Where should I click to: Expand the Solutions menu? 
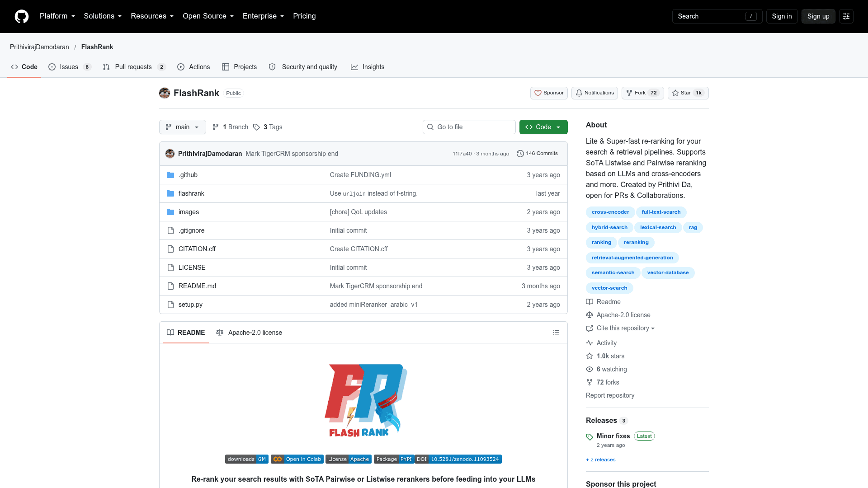[x=103, y=16]
